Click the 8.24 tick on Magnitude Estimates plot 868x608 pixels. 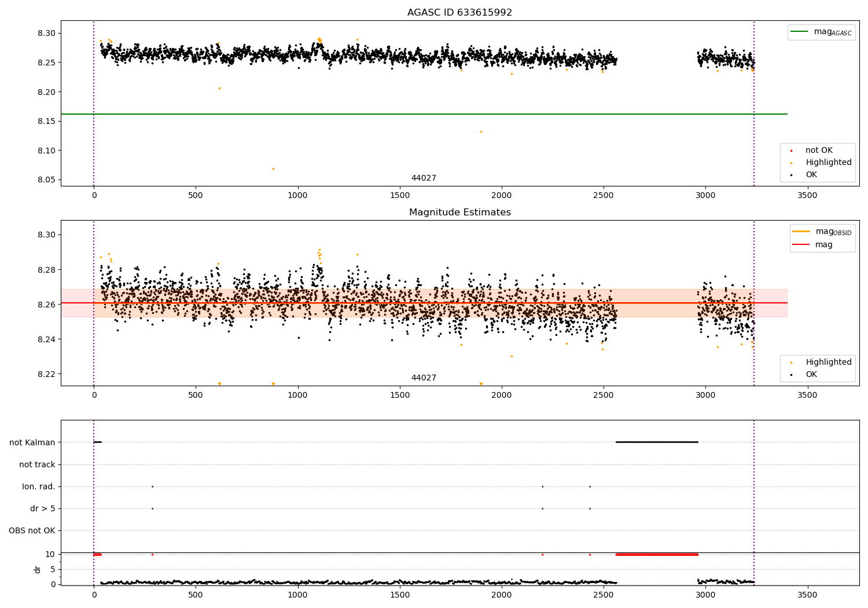pos(47,339)
